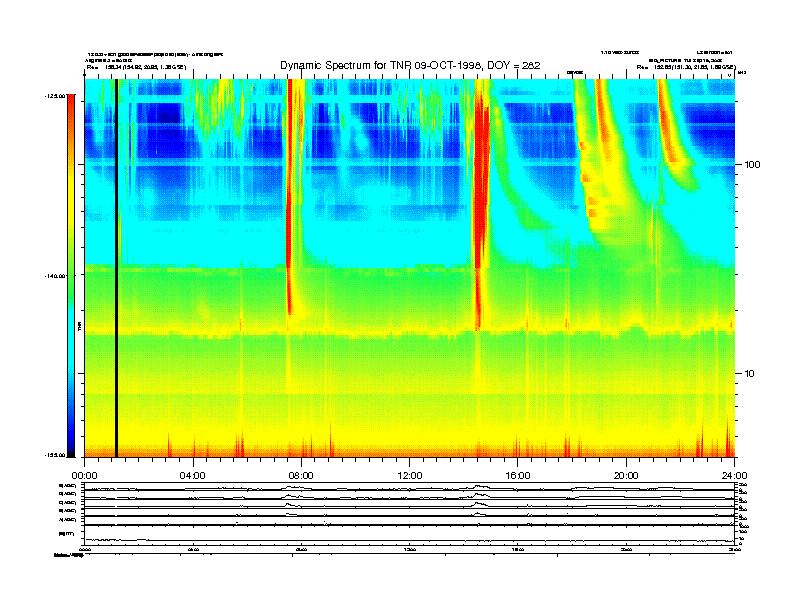This screenshot has width=792, height=612.
Task: Click the 00:00 time axis label
Action: click(x=85, y=476)
